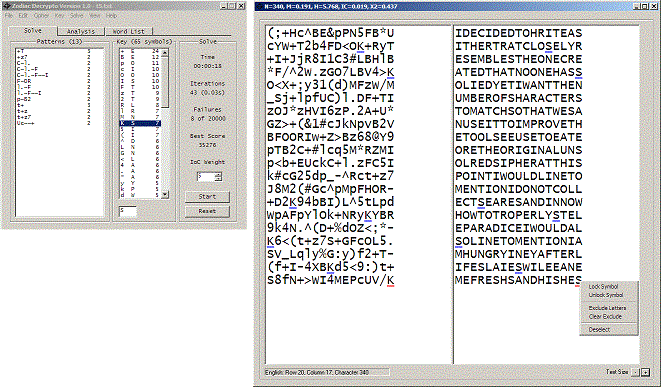Click the Zodiac Decrypto title bar icon
Screen dimensions: 661x387
click(x=6, y=6)
